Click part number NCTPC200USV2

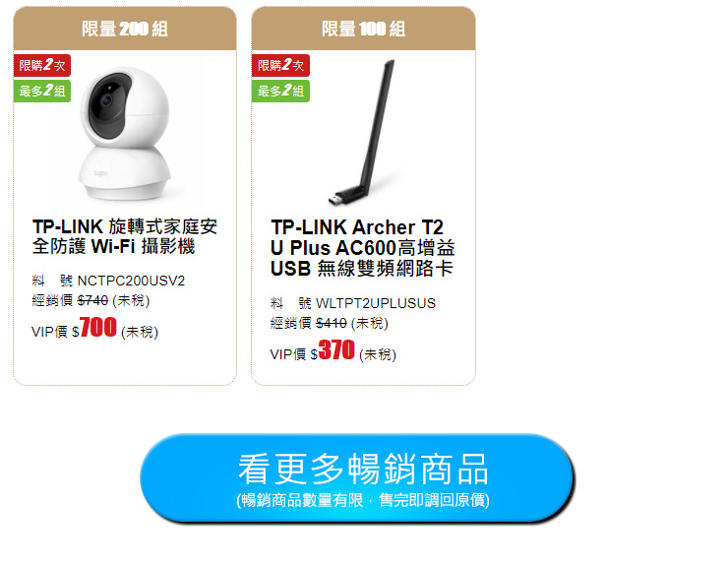(x=131, y=281)
